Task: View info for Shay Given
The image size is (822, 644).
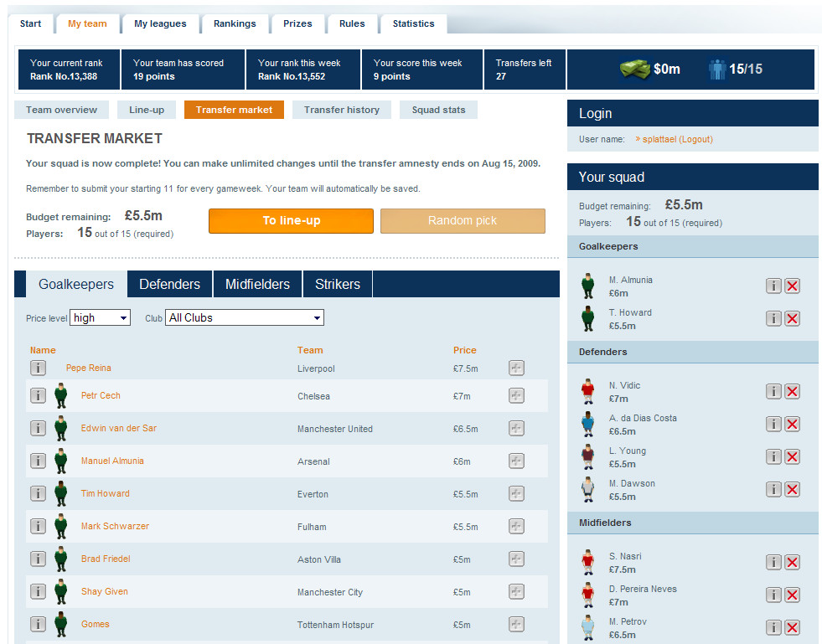Action: (38, 591)
